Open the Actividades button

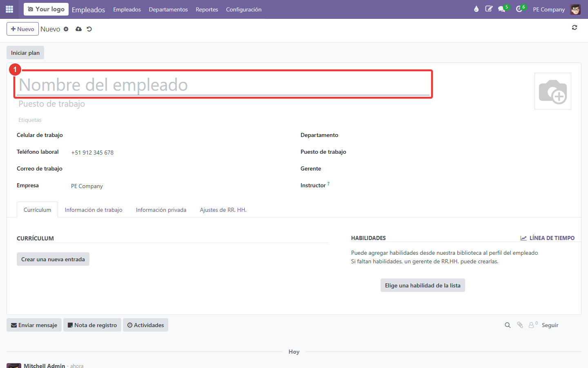[x=145, y=325]
